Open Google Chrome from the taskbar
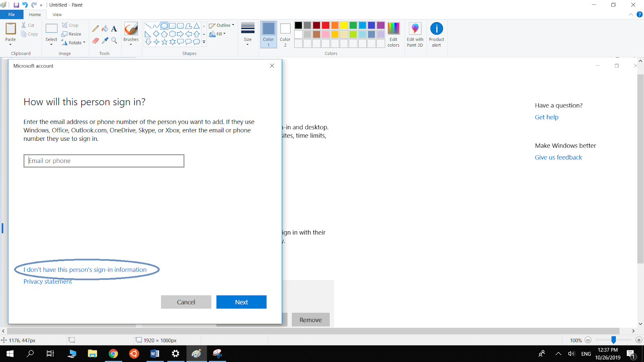644x362 pixels. click(x=114, y=354)
